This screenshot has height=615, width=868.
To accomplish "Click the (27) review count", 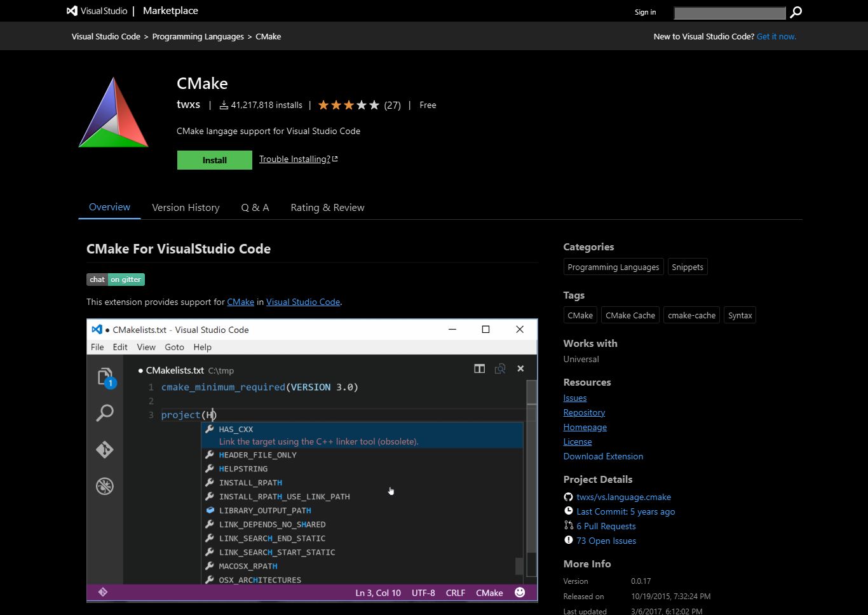I will (x=393, y=105).
